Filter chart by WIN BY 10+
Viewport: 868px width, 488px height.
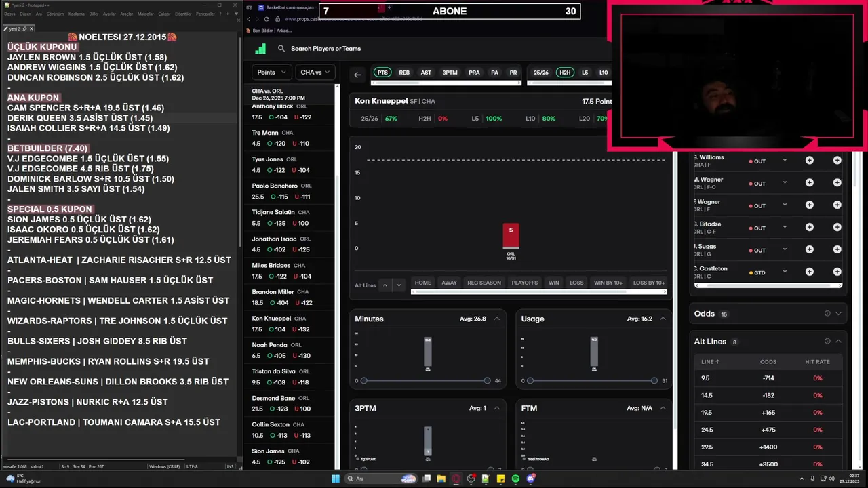608,283
